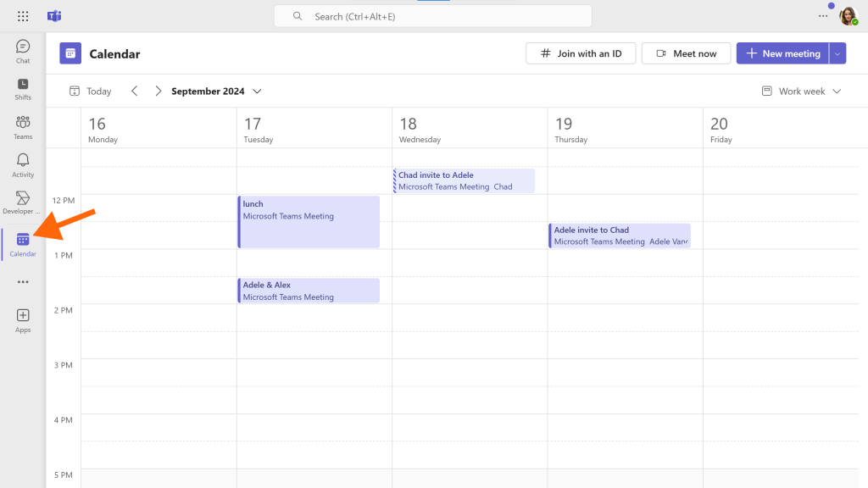This screenshot has height=488, width=868.
Task: Jump to Today in the calendar
Action: pos(91,91)
